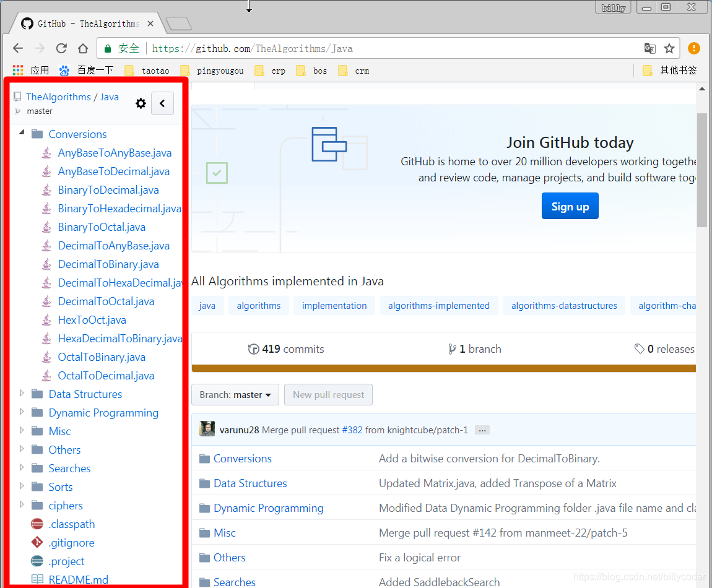712x588 pixels.
Task: Click the java topic tag
Action: tap(207, 306)
